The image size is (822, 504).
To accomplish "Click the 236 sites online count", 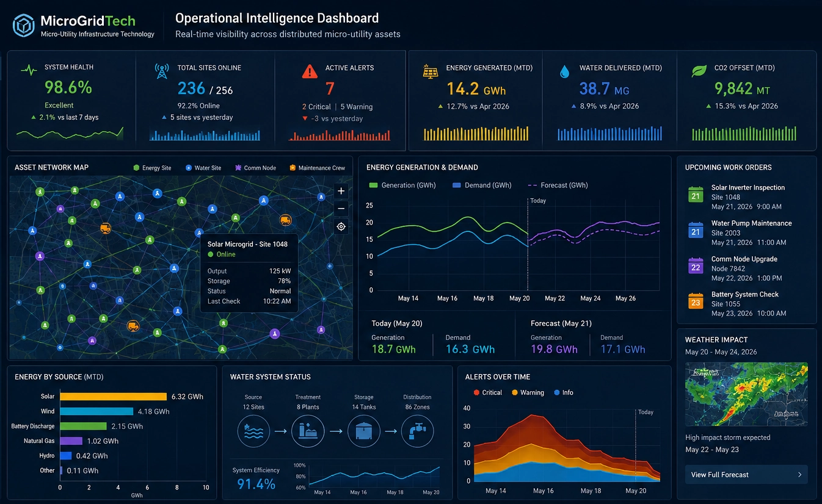I will (191, 89).
